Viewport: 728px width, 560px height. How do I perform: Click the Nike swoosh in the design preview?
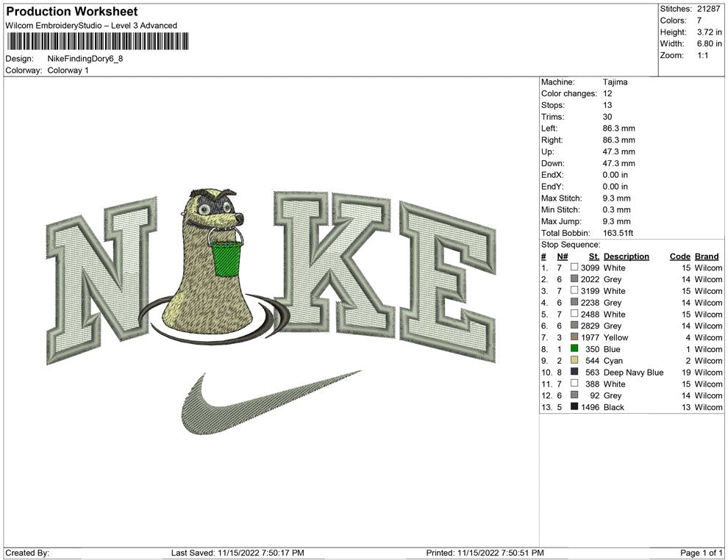270,403
